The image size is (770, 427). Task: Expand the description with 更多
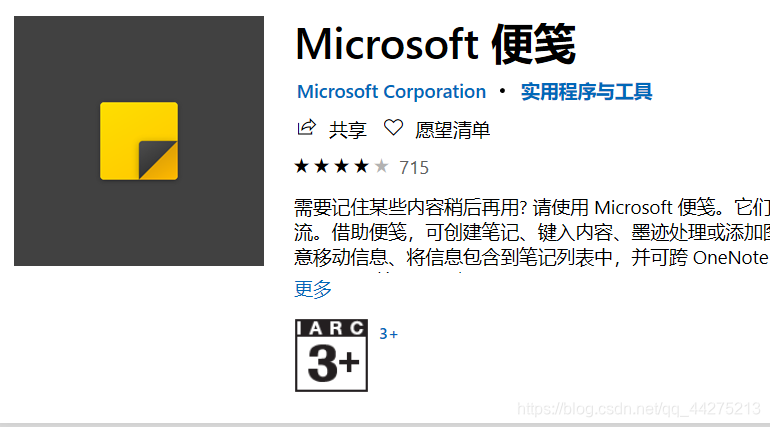coord(313,289)
